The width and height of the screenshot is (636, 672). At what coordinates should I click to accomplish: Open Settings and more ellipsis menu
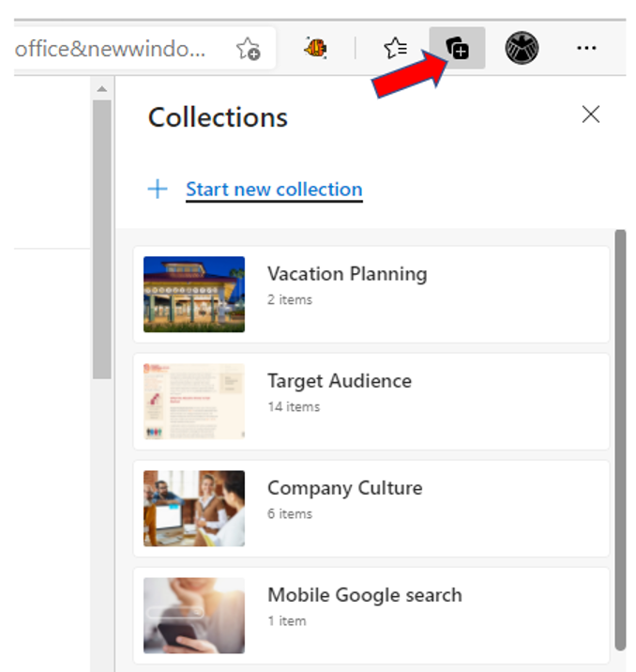(x=587, y=48)
